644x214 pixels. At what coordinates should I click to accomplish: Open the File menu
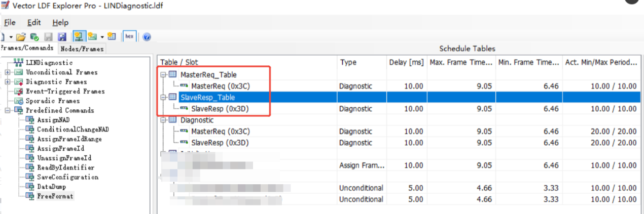click(x=10, y=23)
